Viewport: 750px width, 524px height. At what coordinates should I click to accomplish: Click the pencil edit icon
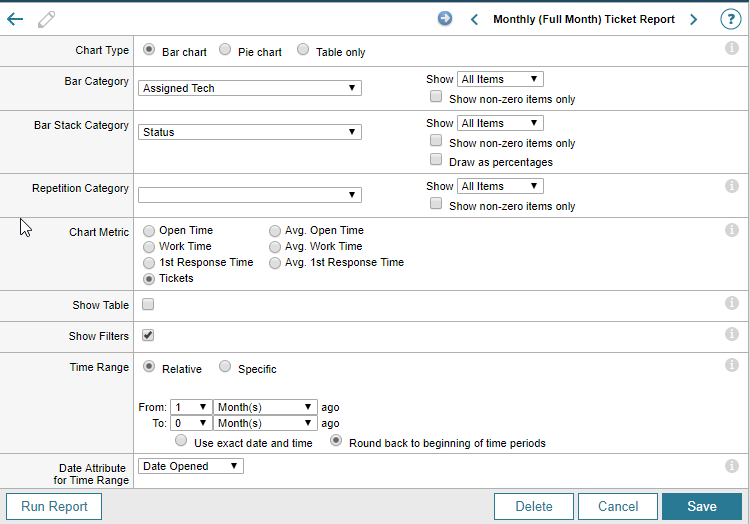tap(46, 20)
